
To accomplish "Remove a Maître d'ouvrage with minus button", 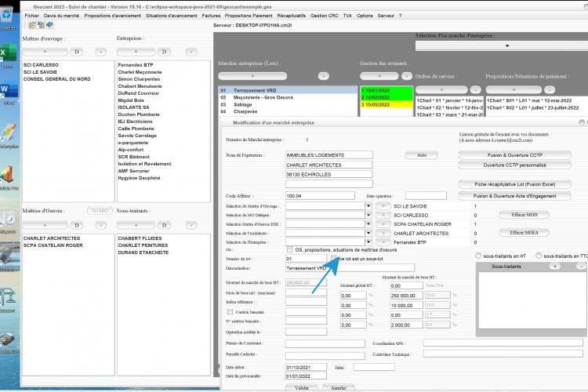I will pos(100,52).
